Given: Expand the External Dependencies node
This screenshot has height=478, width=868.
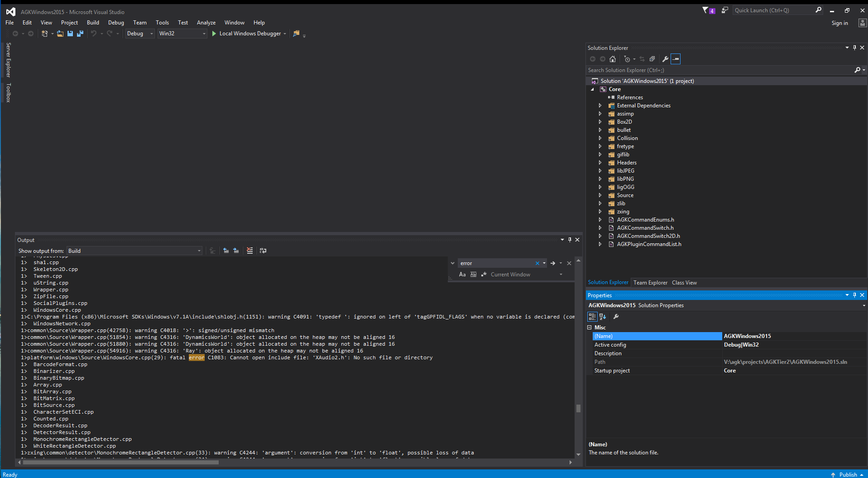Looking at the screenshot, I should pos(600,106).
